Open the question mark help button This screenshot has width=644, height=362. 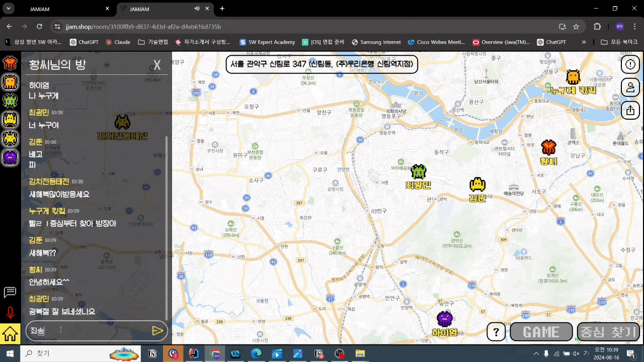tap(496, 332)
